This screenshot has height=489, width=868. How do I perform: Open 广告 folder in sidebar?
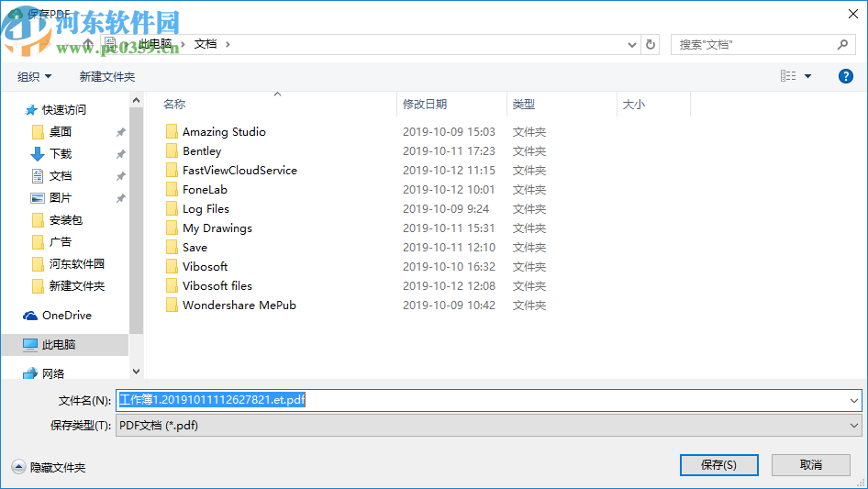click(61, 242)
